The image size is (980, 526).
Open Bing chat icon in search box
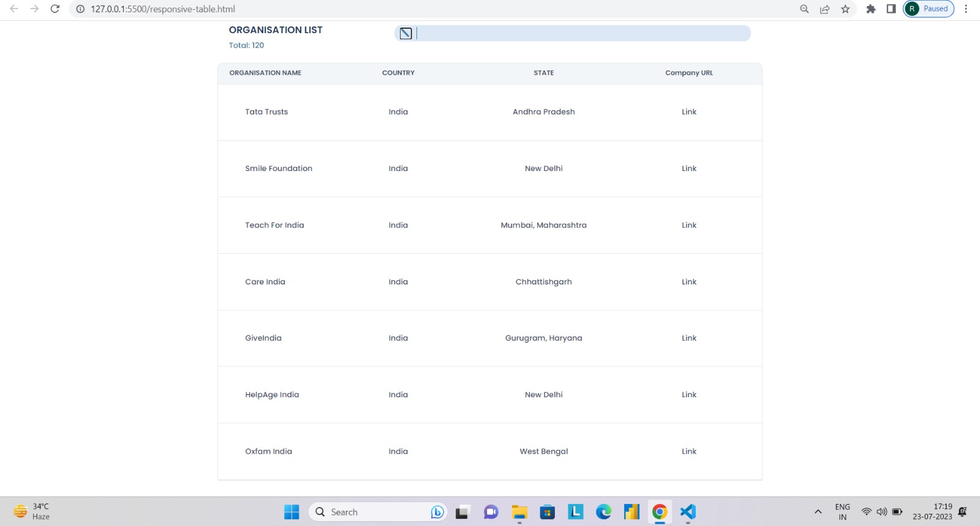coord(437,512)
